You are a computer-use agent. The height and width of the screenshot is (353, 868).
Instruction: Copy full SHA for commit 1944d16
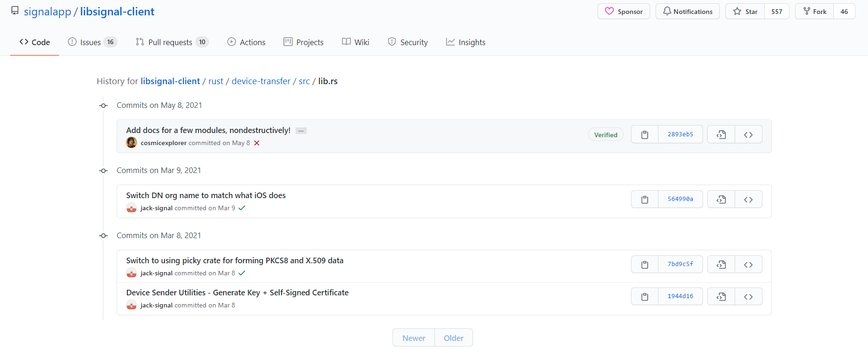644,297
